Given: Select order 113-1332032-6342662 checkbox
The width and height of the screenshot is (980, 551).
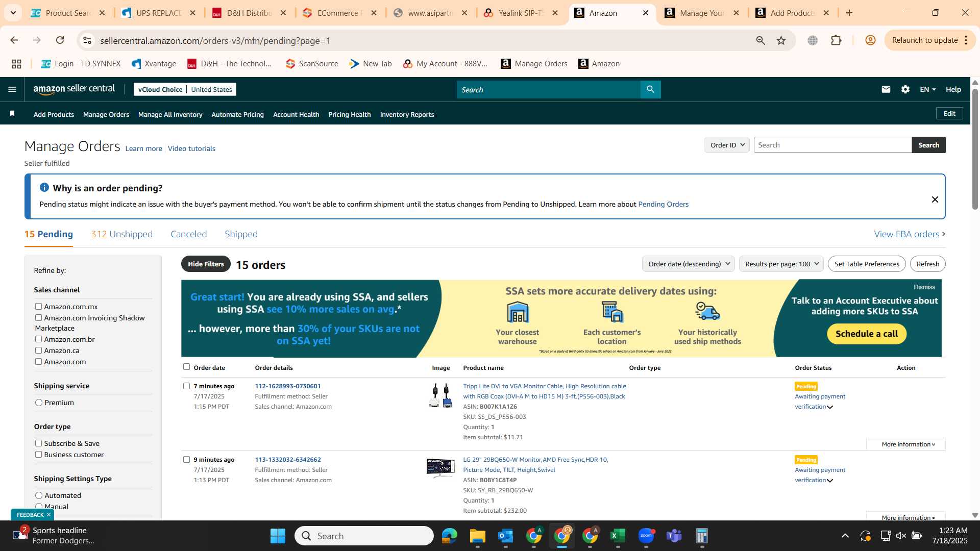Looking at the screenshot, I should tap(186, 459).
